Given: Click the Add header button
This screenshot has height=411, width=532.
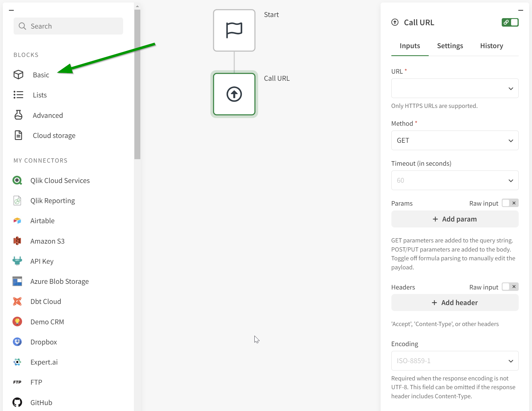Looking at the screenshot, I should pos(455,303).
